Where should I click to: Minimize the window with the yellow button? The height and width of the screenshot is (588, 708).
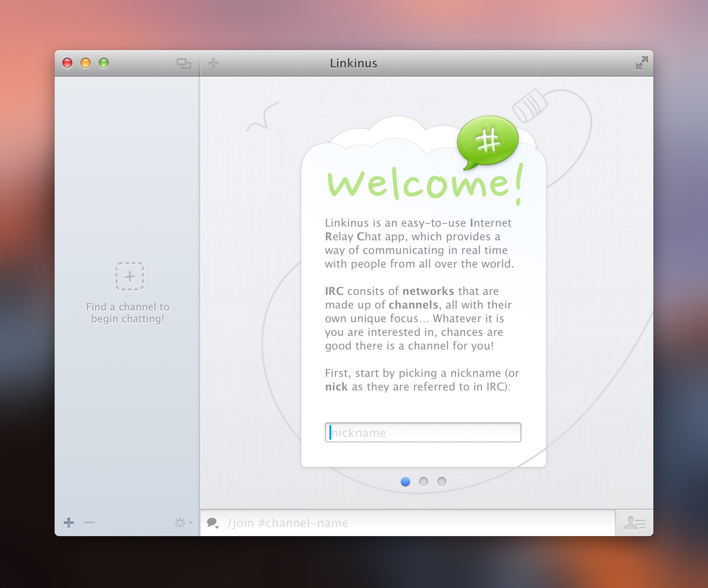(86, 63)
